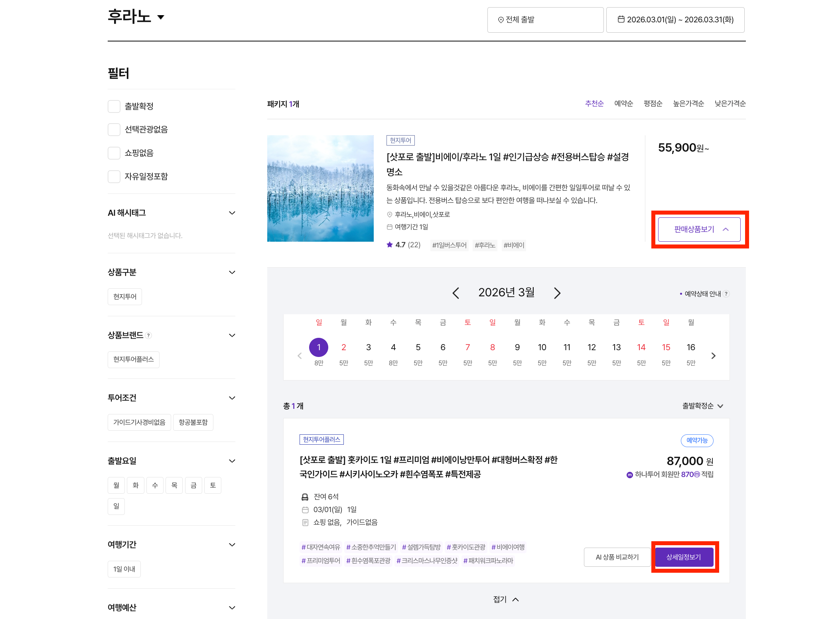Click the AI 상품 비교하기 button

tap(617, 557)
